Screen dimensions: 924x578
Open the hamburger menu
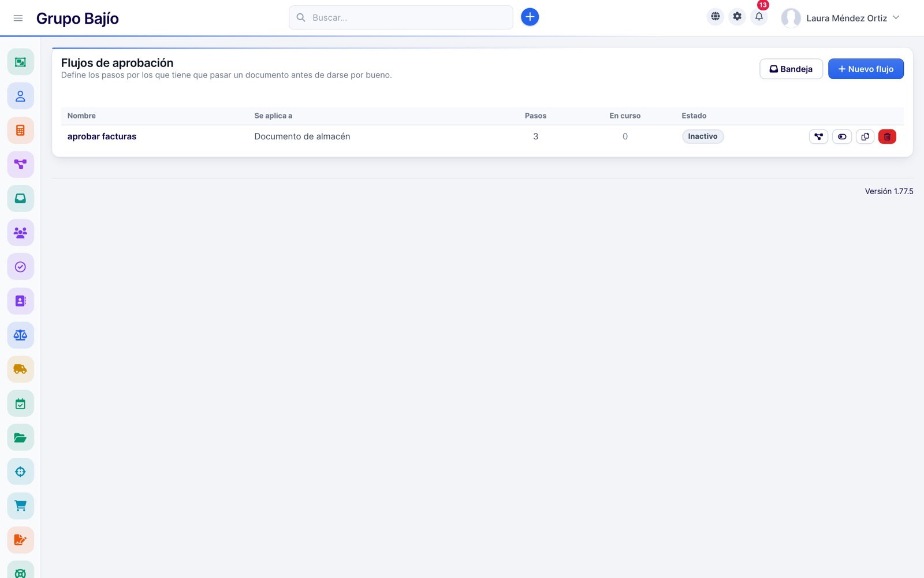(x=18, y=18)
